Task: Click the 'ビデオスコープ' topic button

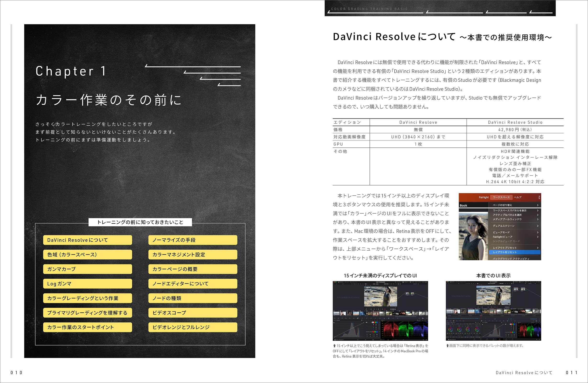Action: tap(193, 313)
